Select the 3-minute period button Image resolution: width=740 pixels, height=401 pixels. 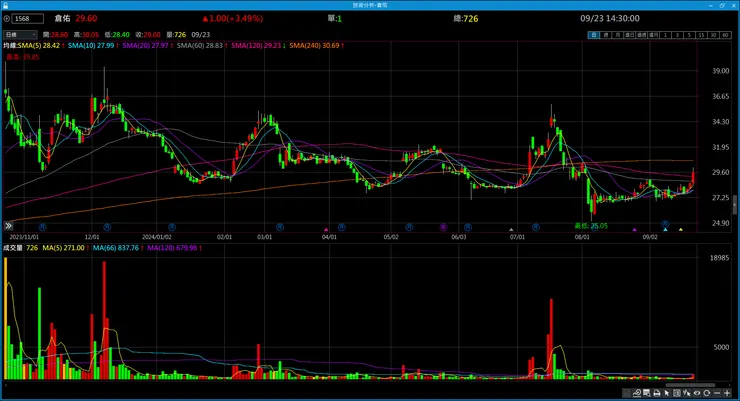[677, 35]
